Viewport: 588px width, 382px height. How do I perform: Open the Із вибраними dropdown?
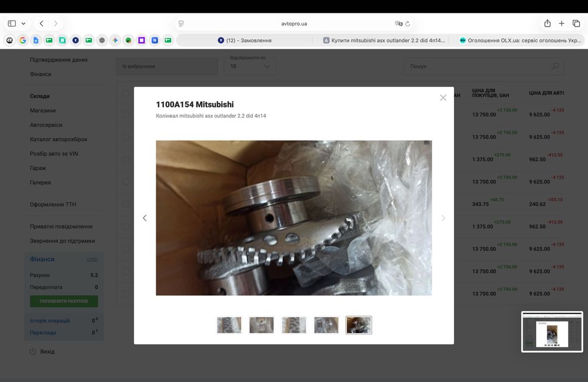tap(167, 66)
